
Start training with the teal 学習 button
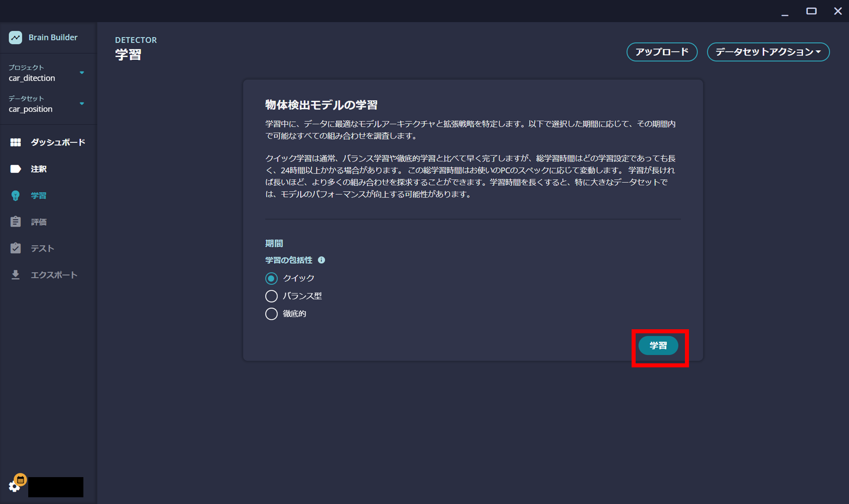point(658,345)
